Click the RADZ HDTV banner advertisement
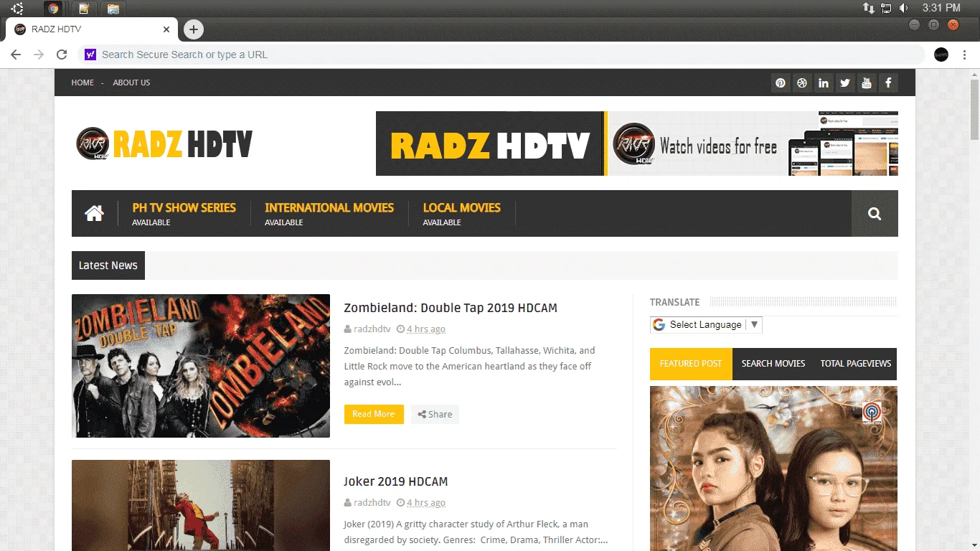 [637, 143]
